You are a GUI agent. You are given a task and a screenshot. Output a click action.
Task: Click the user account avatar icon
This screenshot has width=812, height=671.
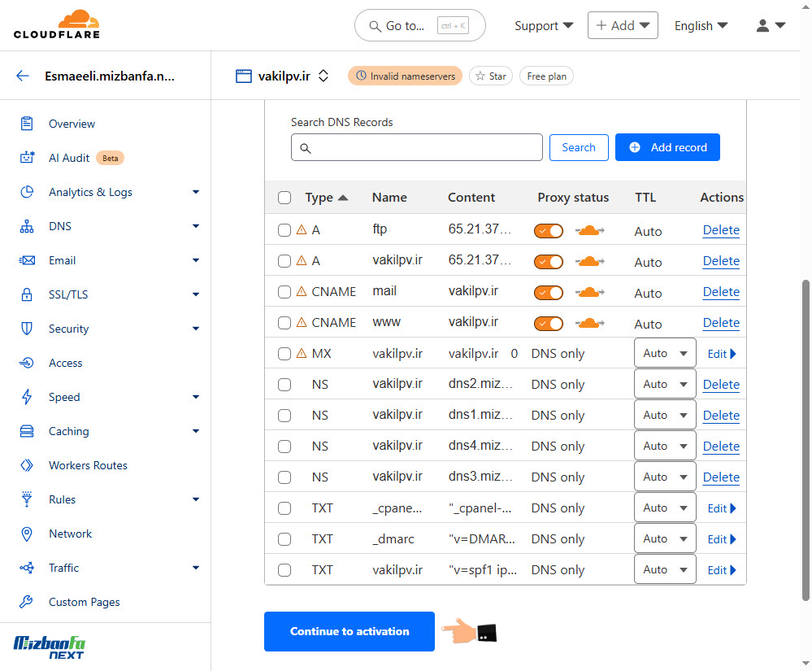click(x=762, y=25)
